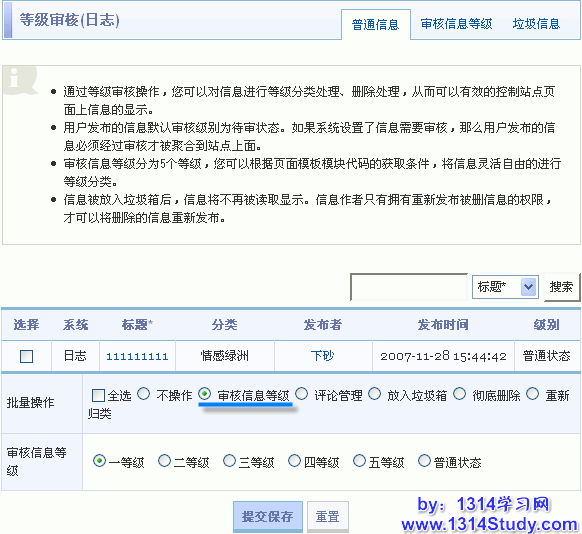
Task: Click the 系统 column header
Action: pyautogui.click(x=75, y=325)
